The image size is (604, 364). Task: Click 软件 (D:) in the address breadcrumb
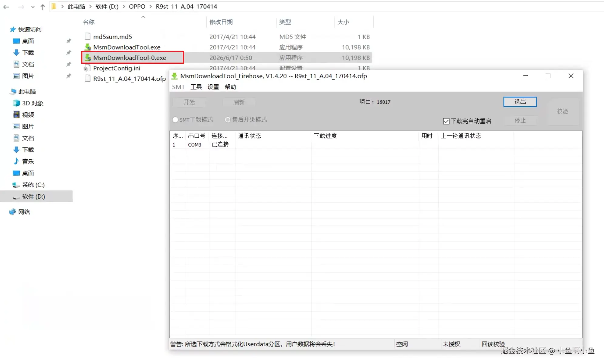(x=107, y=6)
